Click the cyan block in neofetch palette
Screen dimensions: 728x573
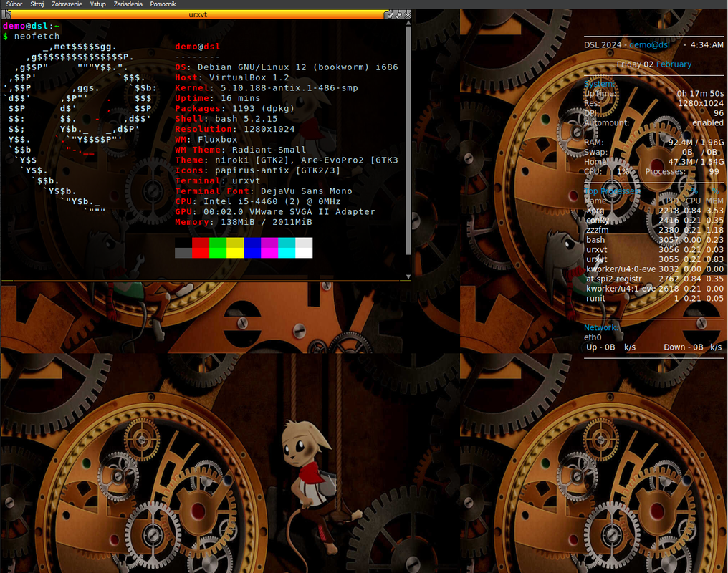pos(287,248)
